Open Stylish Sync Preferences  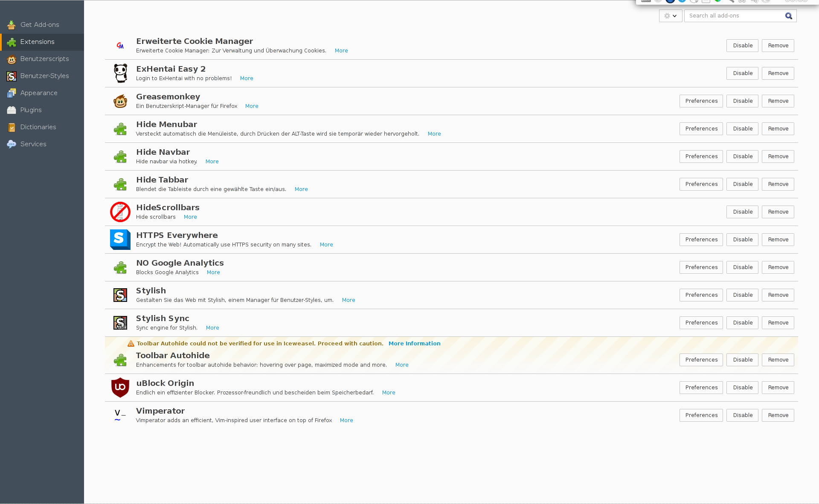pyautogui.click(x=701, y=323)
